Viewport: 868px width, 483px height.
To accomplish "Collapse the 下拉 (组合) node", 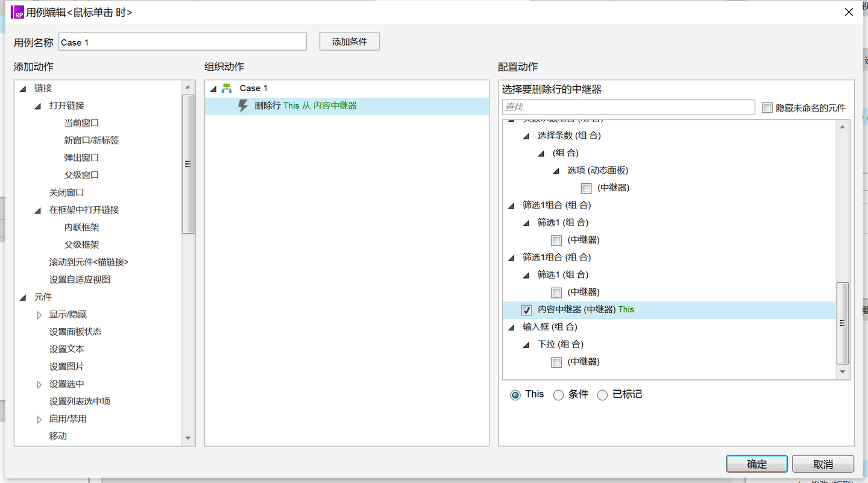I will tap(527, 345).
